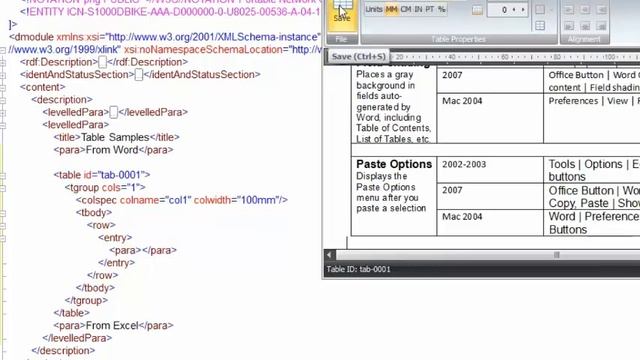Click the top-center icon in the Alignment group
Viewport: 640px width, 360px height.
point(585,10)
